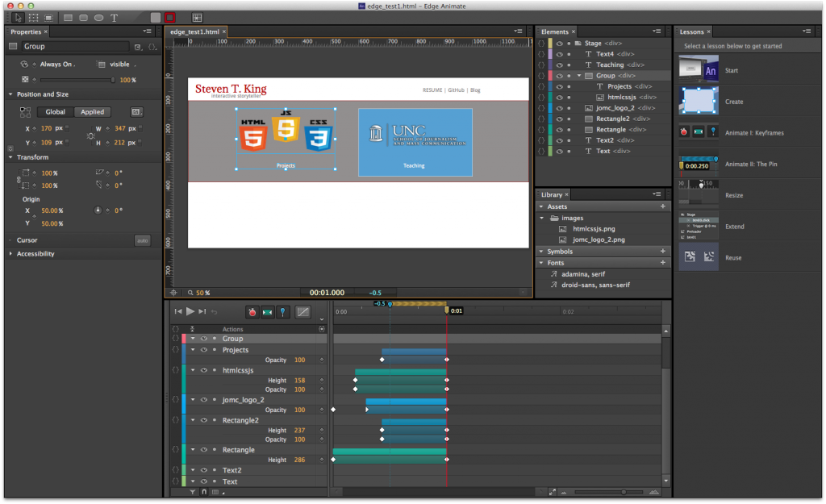
Task: Click the center stage crosshair icon
Action: (x=174, y=293)
